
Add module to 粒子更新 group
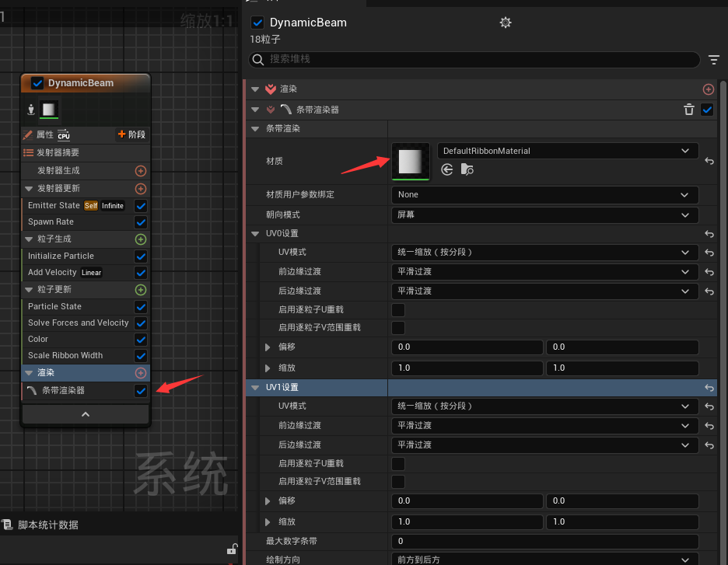[141, 290]
